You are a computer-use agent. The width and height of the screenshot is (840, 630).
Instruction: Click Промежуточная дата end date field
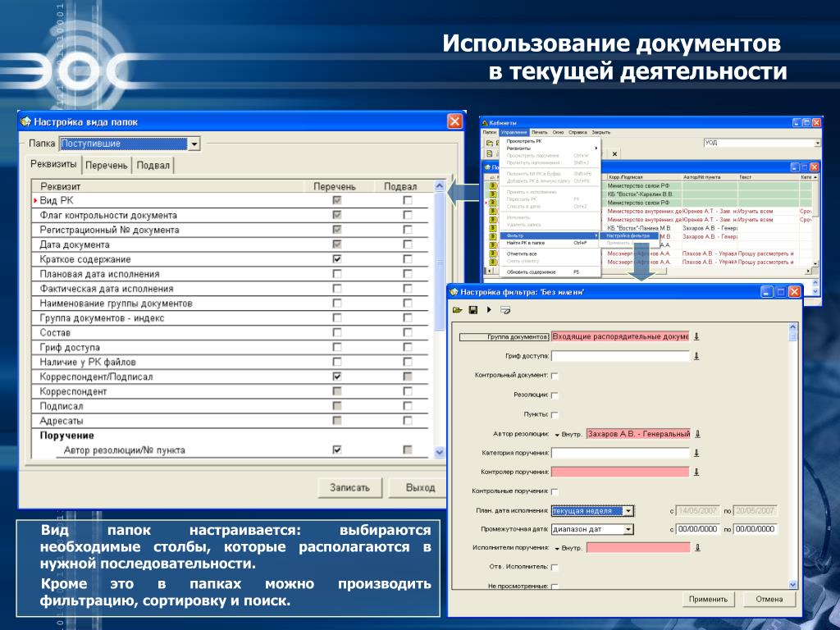[755, 529]
